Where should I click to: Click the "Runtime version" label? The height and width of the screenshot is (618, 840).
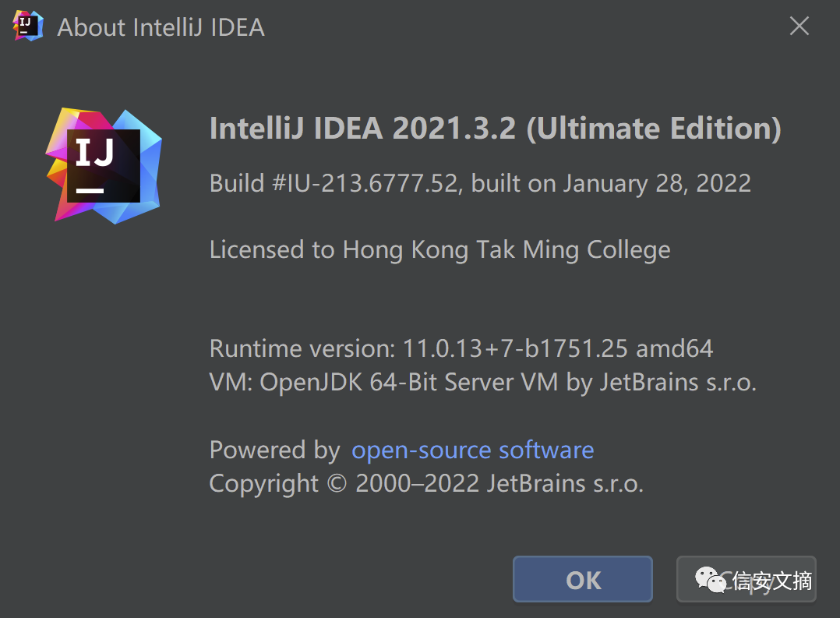(305, 348)
